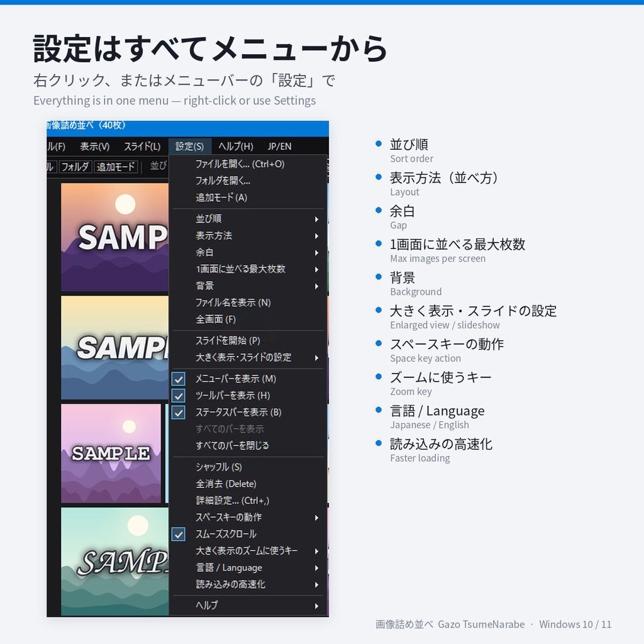Screen dimensions: 644x644
Task: Select シャッフル (S) entry
Action: (248, 467)
